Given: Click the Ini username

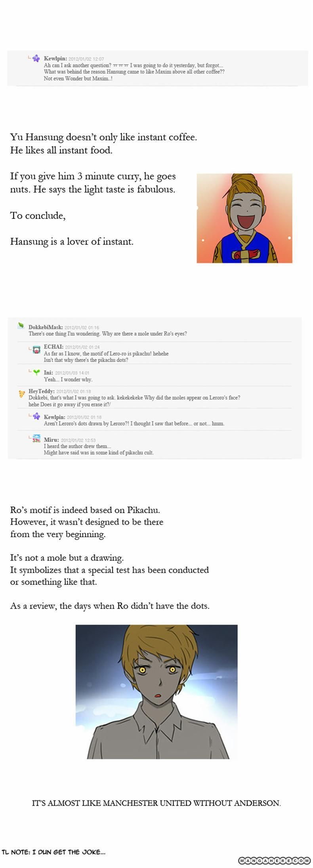Looking at the screenshot, I should coord(48,373).
